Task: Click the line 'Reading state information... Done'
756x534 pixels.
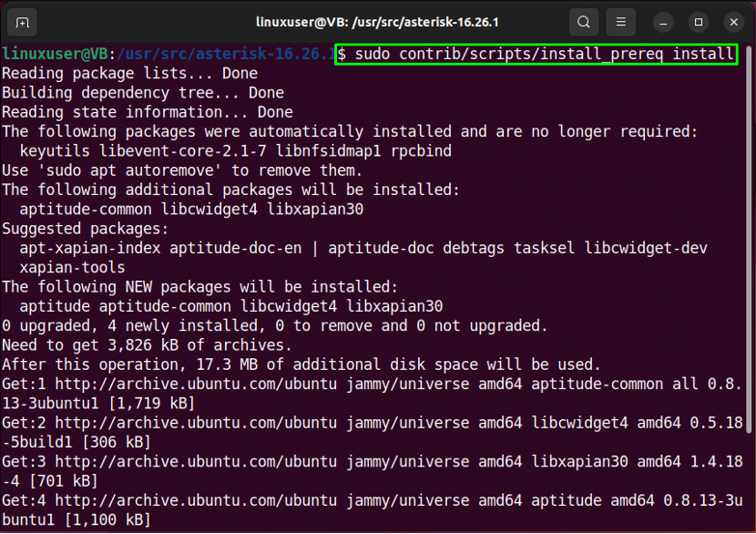Action: click(x=148, y=112)
